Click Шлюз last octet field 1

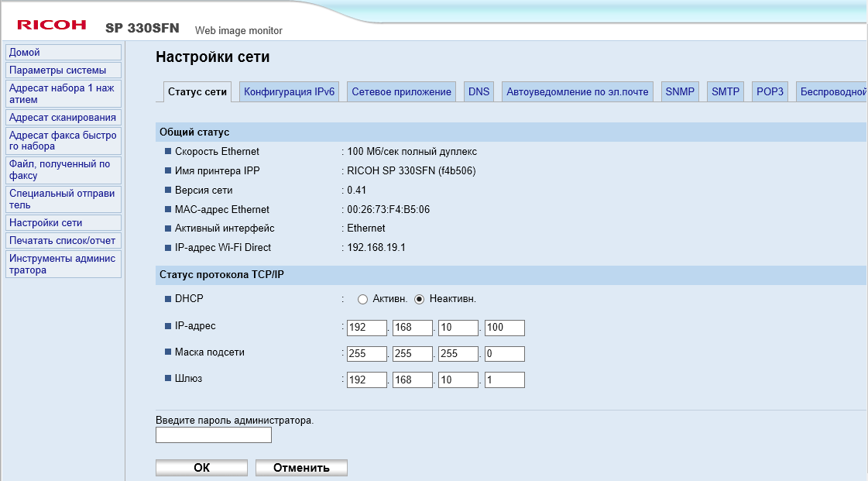(504, 380)
